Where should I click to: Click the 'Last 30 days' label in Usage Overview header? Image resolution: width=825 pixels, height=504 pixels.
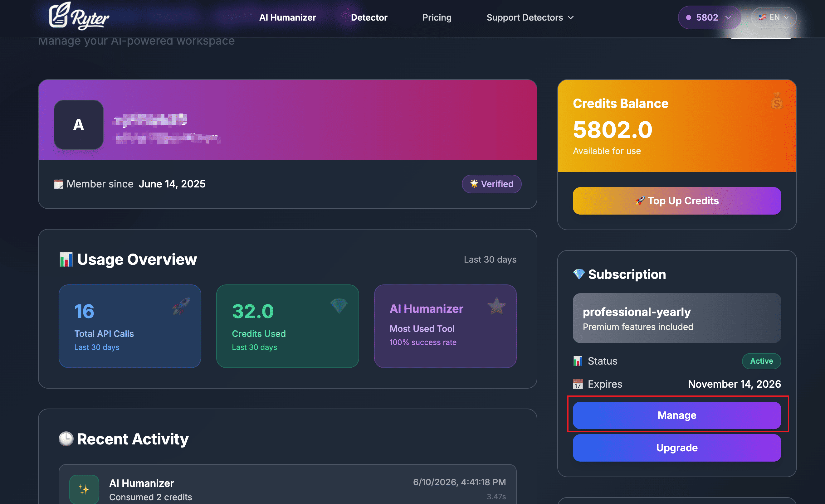pos(490,260)
